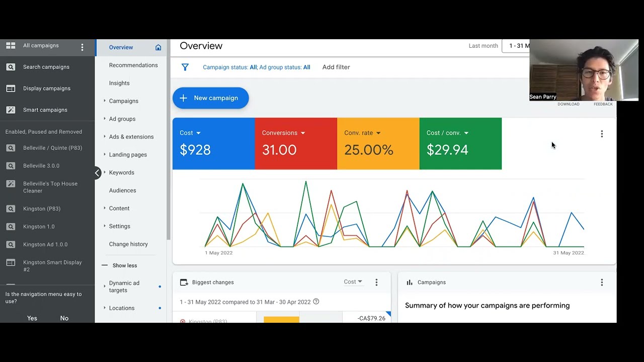The image size is (644, 362).
Task: Click the Smart campaigns wand icon
Action: 11,110
